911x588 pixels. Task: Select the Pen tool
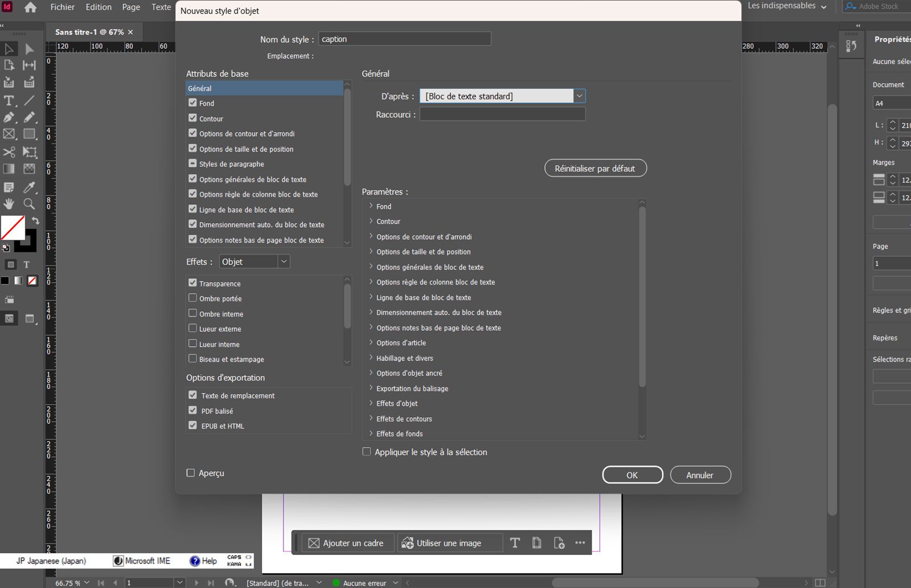click(x=9, y=117)
